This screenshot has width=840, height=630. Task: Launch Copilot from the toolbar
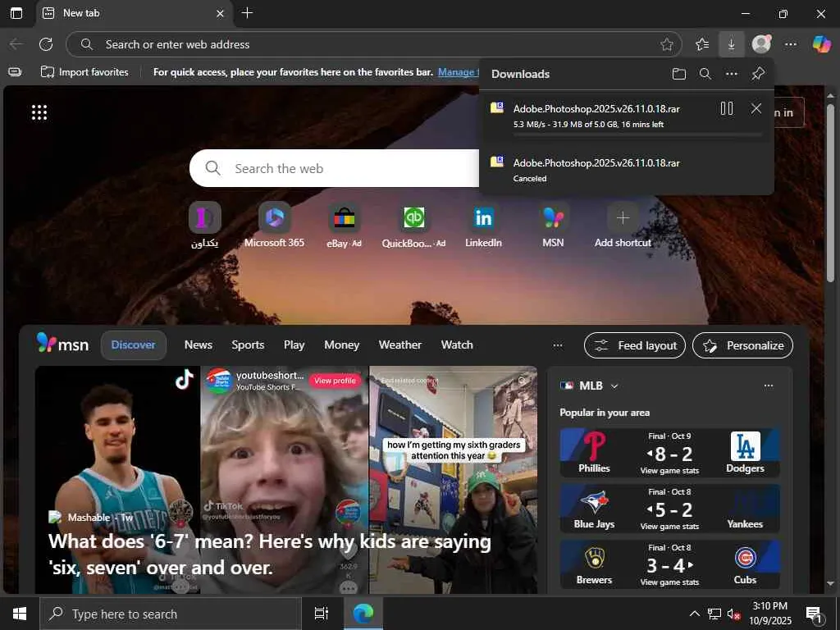pyautogui.click(x=821, y=44)
